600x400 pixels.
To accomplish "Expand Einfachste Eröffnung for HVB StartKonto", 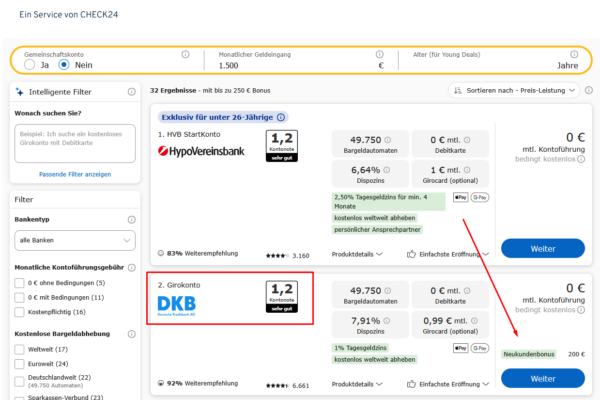I will [448, 254].
